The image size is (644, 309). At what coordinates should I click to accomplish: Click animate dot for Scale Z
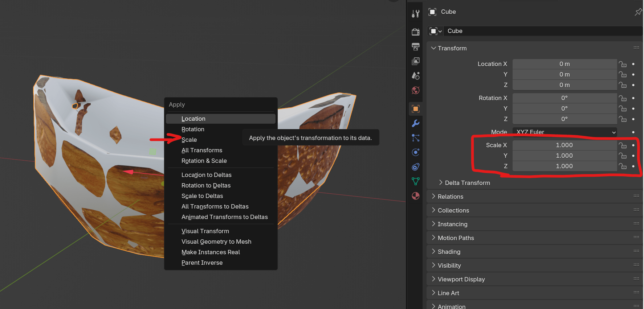[x=633, y=166]
